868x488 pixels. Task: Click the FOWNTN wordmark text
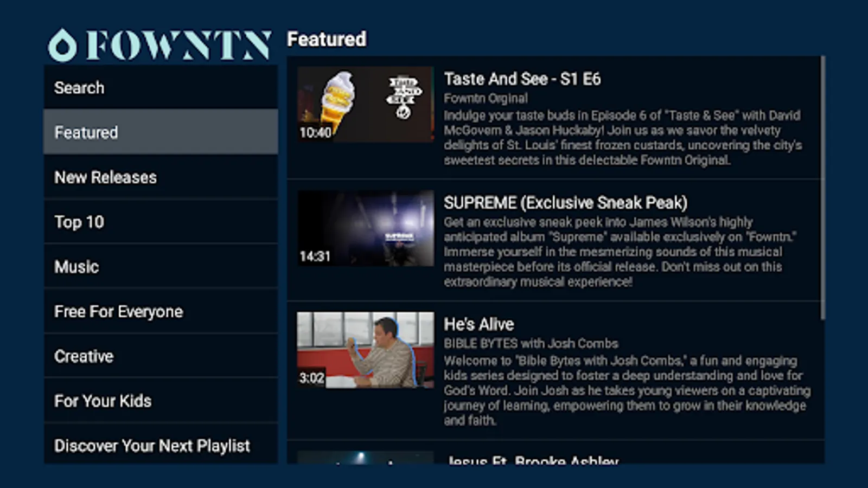[x=178, y=45]
